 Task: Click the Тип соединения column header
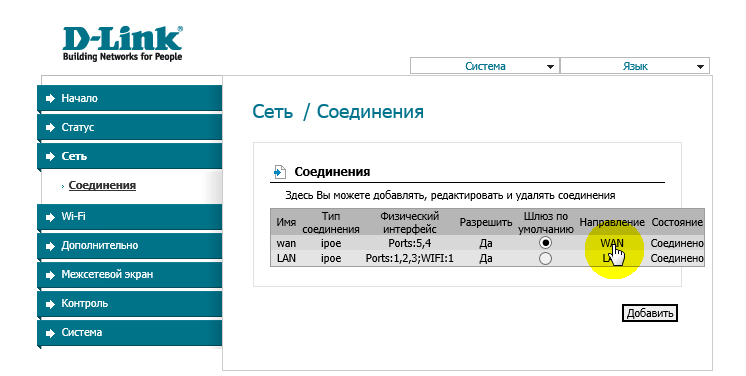(331, 222)
